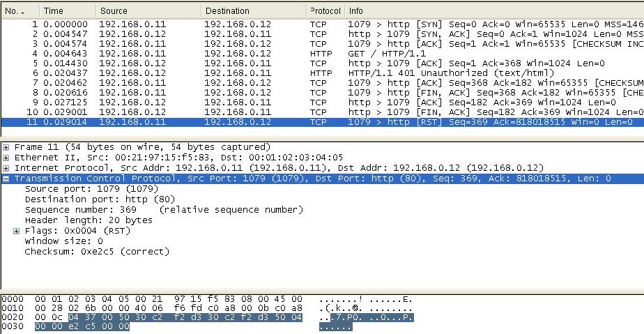The image size is (644, 334).
Task: Click hex dump row at offset 0010
Action: 169,308
